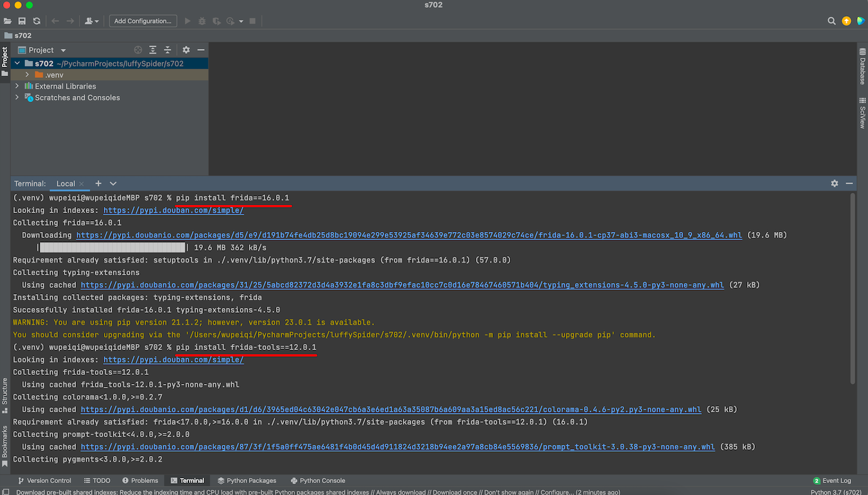Toggle the Project side tool tab
Image resolution: width=868 pixels, height=495 pixels.
(x=5, y=62)
